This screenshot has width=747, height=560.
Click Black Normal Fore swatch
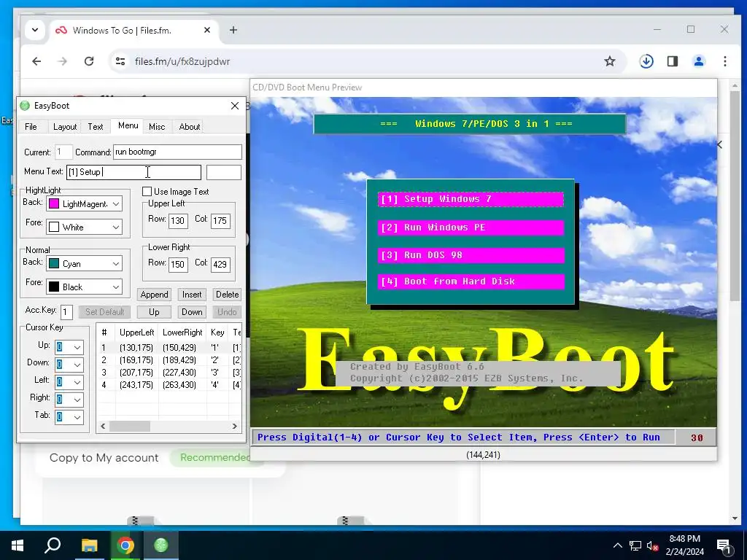54,287
